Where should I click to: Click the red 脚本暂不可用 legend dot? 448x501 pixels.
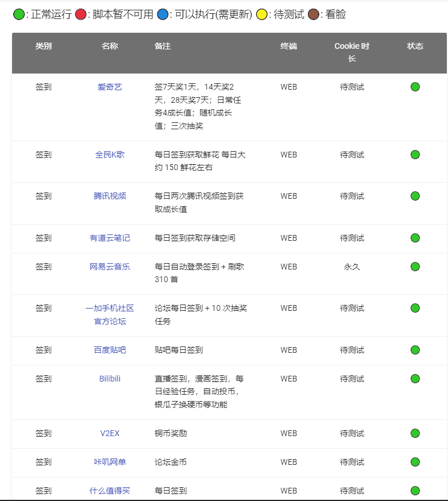[82, 15]
